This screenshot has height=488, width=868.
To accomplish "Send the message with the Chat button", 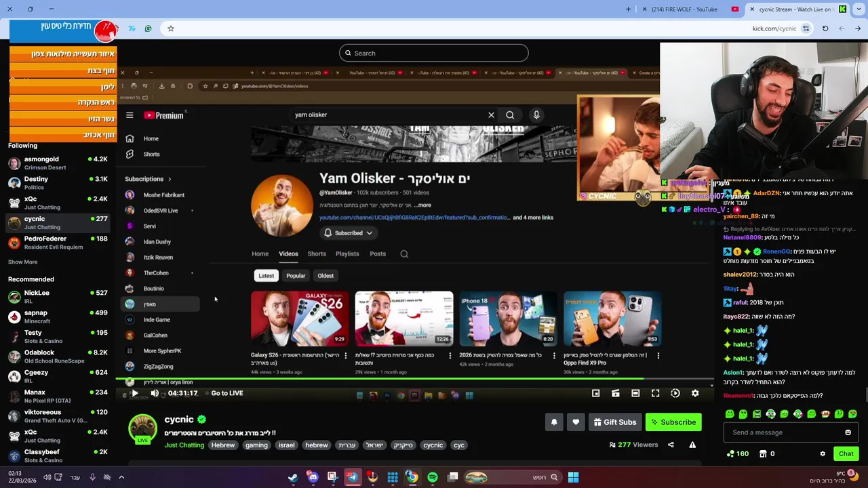I will coord(846,453).
